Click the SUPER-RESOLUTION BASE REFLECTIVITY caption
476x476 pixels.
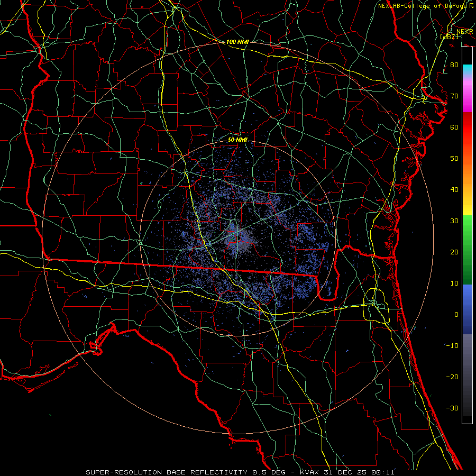[167, 472]
